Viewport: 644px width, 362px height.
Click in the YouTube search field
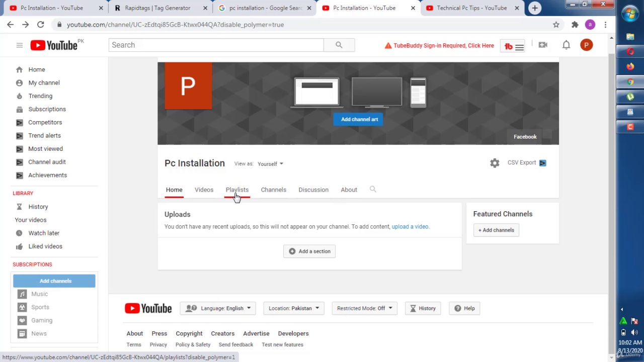pyautogui.click(x=216, y=45)
